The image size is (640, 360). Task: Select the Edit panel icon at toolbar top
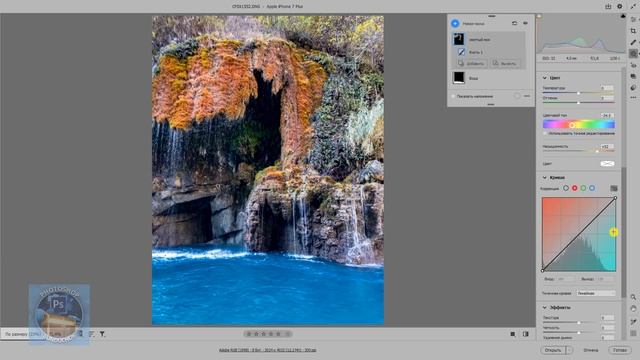pos(633,19)
